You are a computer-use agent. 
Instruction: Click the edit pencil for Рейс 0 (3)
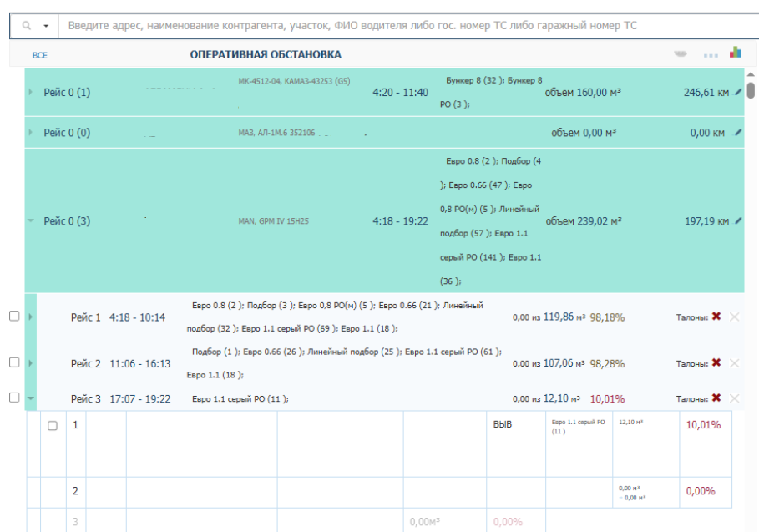pos(737,221)
